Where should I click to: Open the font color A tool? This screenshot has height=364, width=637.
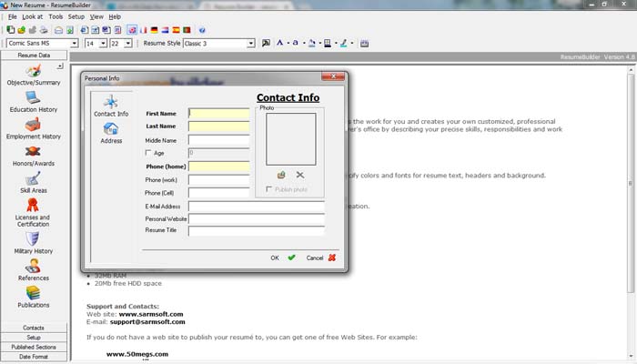(x=279, y=43)
